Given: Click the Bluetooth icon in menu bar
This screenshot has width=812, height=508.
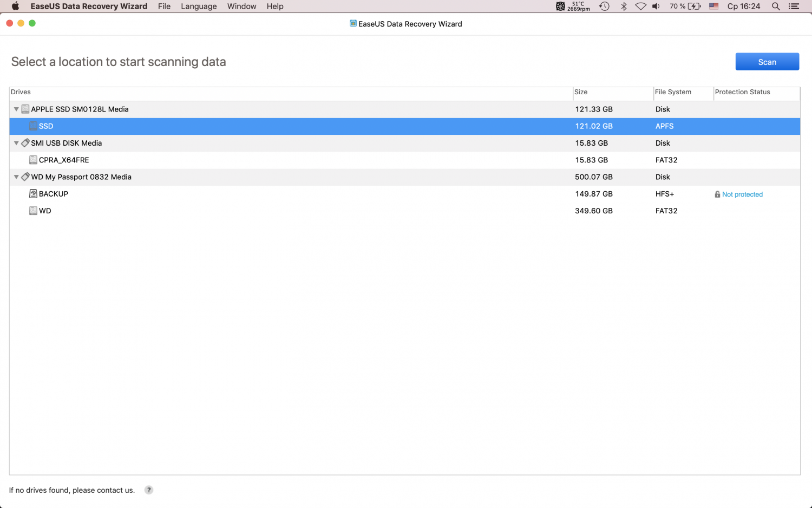Looking at the screenshot, I should 624,6.
